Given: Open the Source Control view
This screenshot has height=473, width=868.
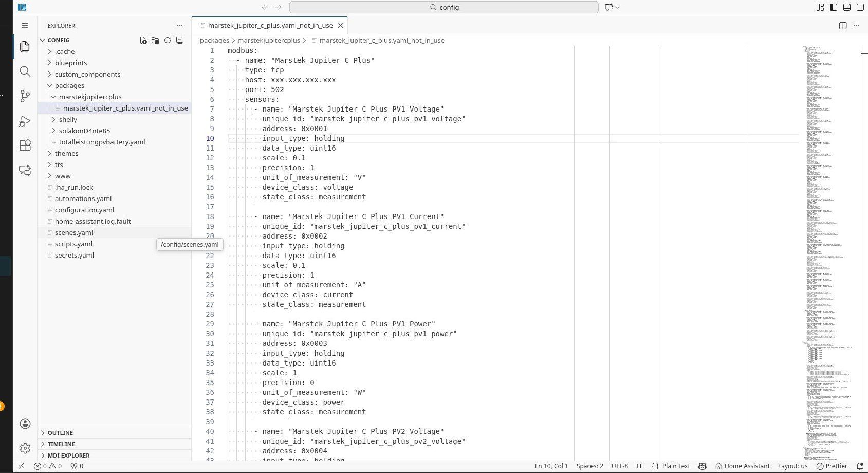Looking at the screenshot, I should pyautogui.click(x=25, y=96).
